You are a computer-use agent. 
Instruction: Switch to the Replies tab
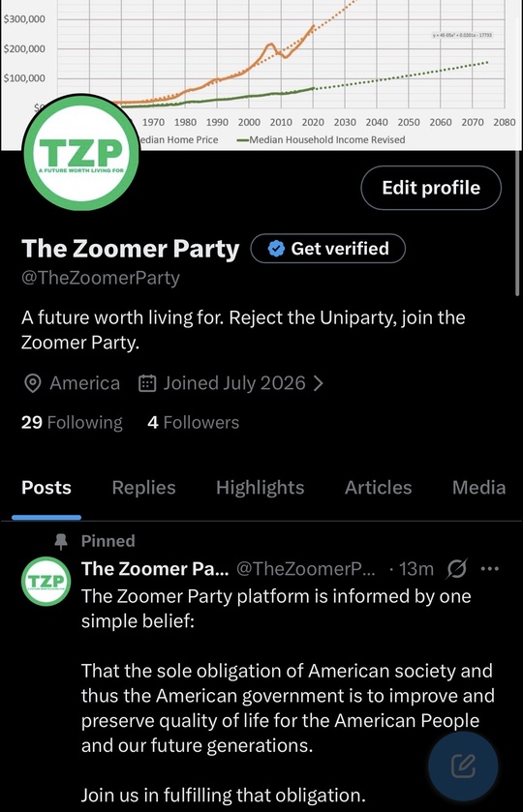143,488
